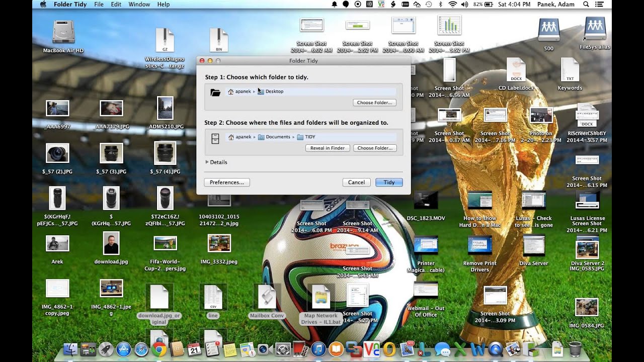Image resolution: width=644 pixels, height=362 pixels.
Task: Open Launchpad rocket icon in Dock
Action: [x=106, y=349]
